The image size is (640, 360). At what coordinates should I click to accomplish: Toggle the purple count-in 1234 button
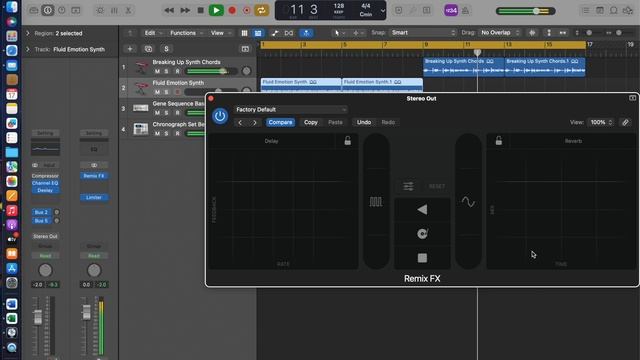point(451,10)
